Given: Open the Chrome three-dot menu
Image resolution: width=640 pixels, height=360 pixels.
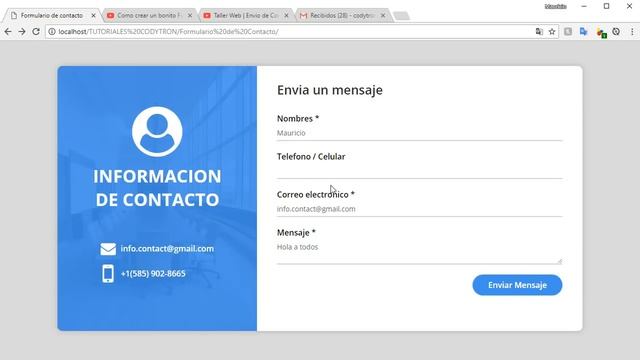Looking at the screenshot, I should (x=632, y=31).
